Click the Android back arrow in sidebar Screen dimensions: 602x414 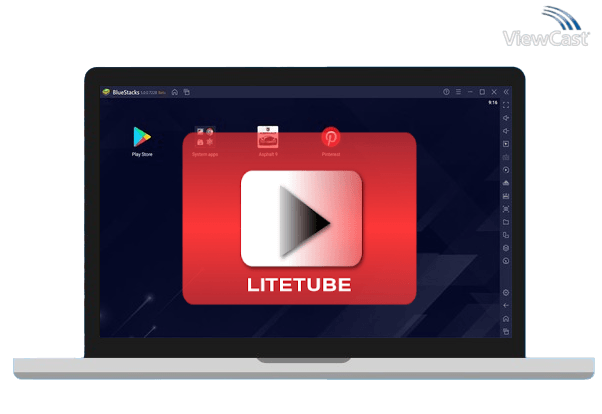pos(506,306)
